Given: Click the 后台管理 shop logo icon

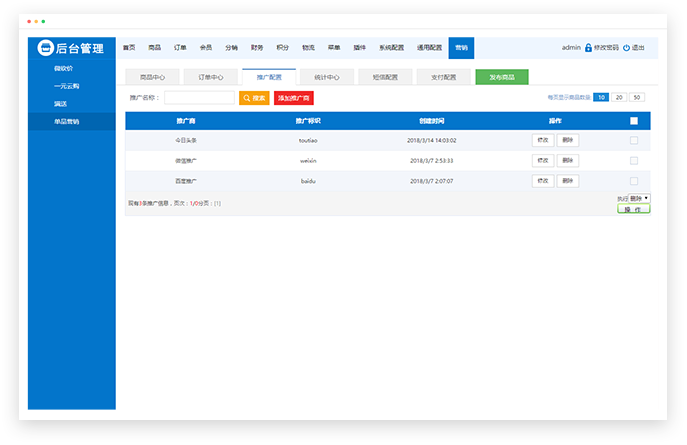Looking at the screenshot, I should [x=44, y=47].
